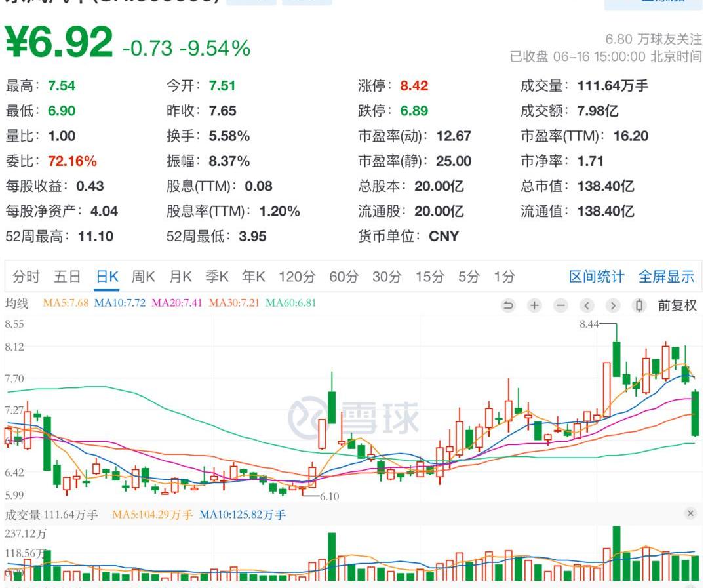The width and height of the screenshot is (708, 588).
Task: Click the MA30:7.21 indicator label
Action: [234, 303]
